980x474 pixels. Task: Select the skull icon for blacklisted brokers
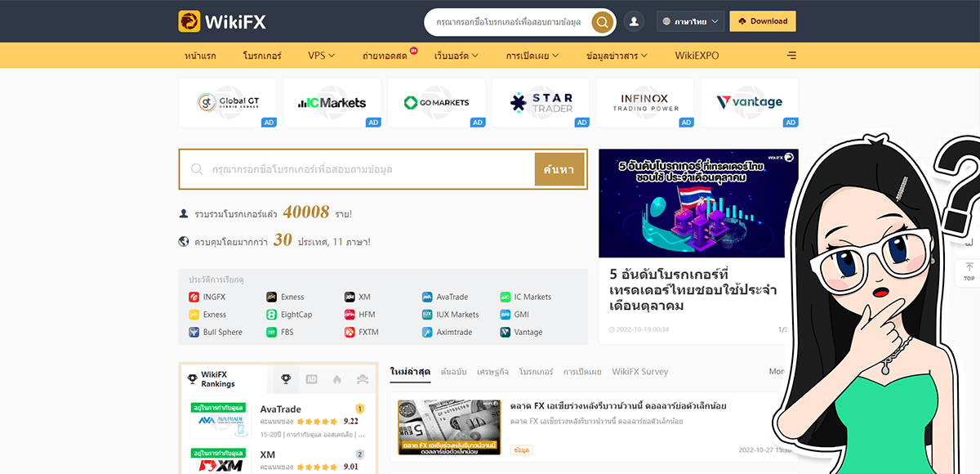click(x=361, y=378)
